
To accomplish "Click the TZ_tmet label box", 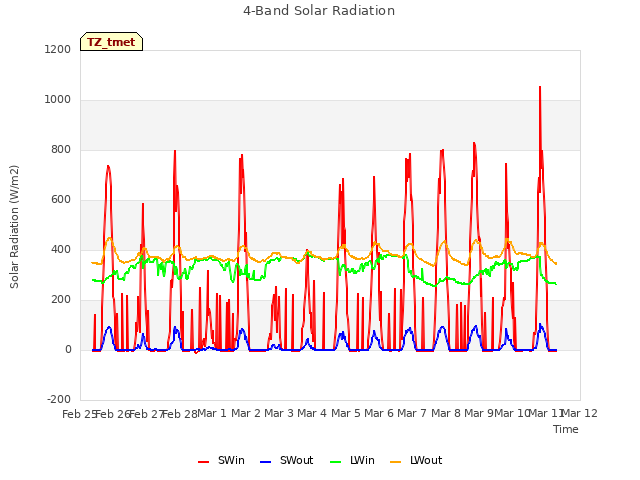I will coord(111,42).
